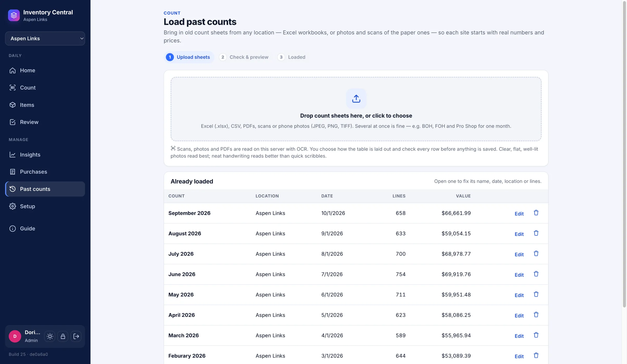The width and height of the screenshot is (627, 364).
Task: Click the lock screen icon
Action: [63, 336]
